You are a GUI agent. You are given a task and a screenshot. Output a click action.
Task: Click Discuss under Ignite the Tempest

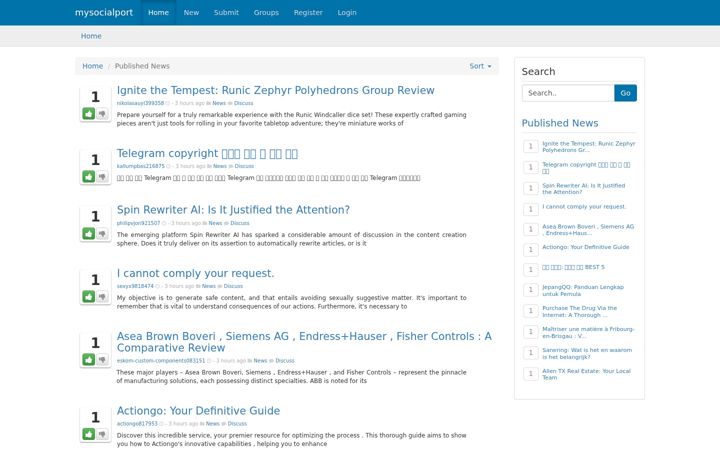click(243, 103)
